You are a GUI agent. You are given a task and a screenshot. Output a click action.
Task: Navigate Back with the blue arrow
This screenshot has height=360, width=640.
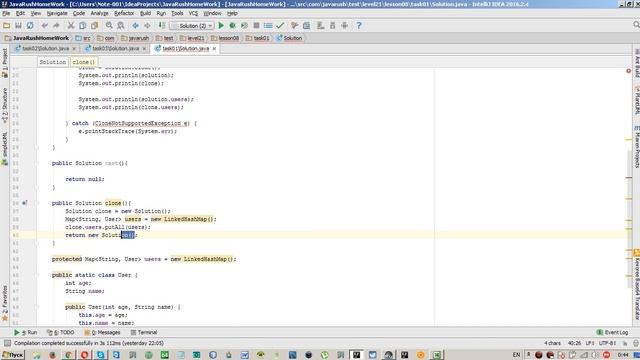click(135, 25)
